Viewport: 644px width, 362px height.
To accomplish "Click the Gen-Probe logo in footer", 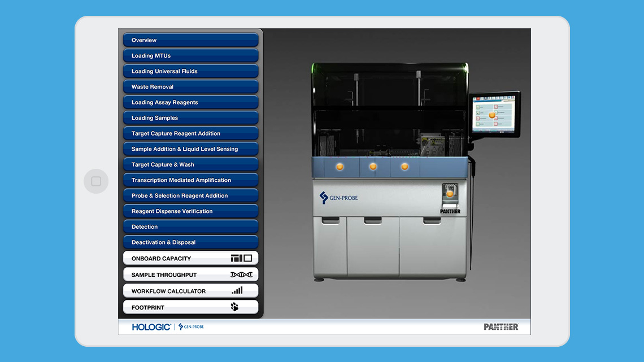I will pos(191,326).
